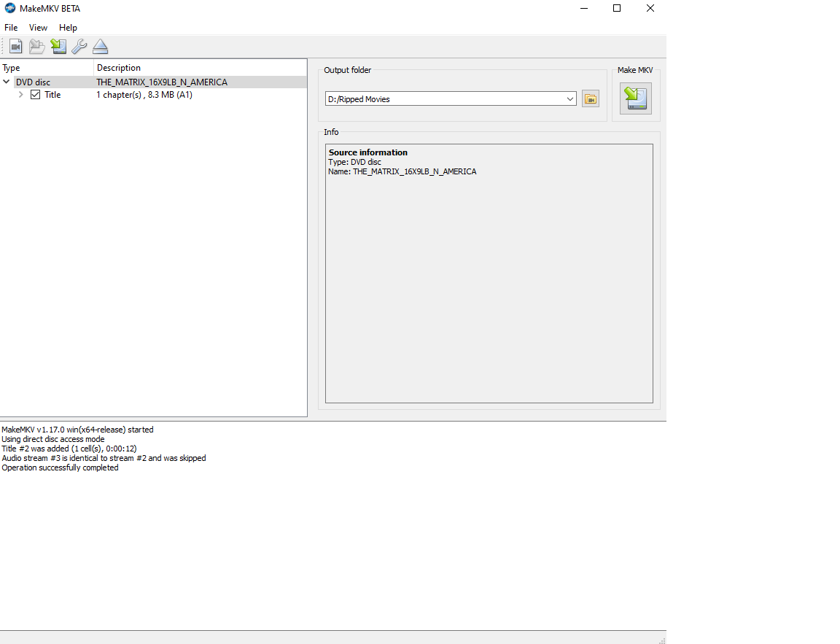840x644 pixels.
Task: Click the 'Source information' heading
Action: (368, 152)
